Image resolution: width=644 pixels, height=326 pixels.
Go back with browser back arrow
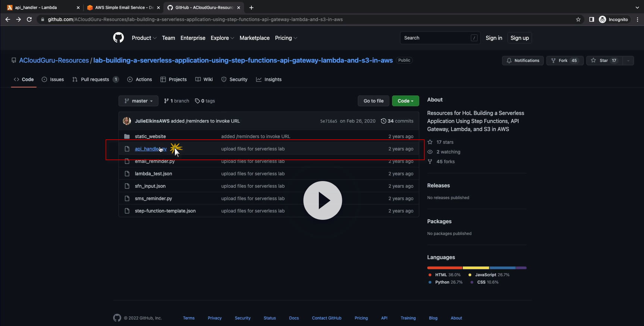8,19
